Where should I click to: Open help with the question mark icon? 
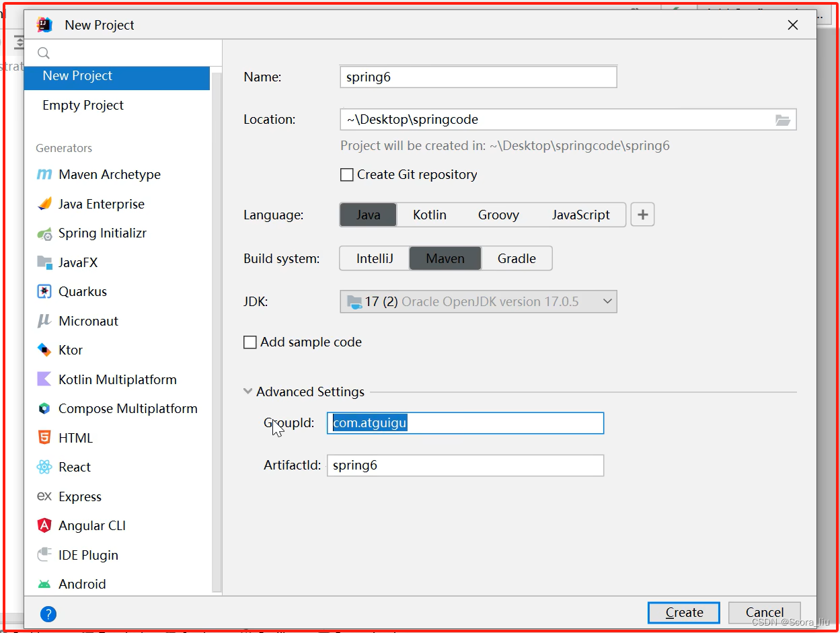(48, 613)
